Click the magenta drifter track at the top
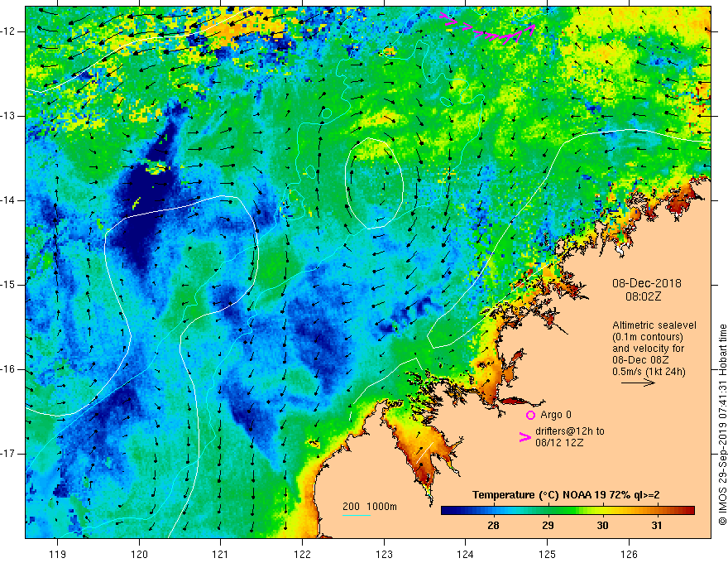Viewport: 728px width, 563px height. 487,29
